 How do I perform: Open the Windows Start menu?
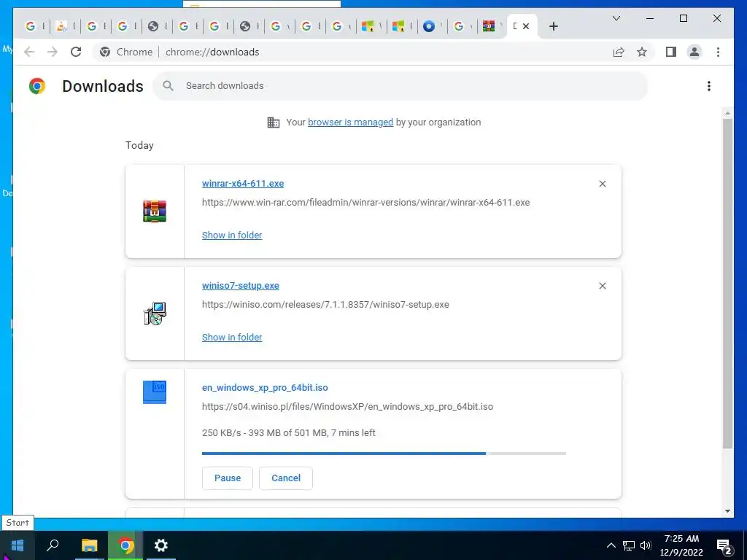click(18, 545)
